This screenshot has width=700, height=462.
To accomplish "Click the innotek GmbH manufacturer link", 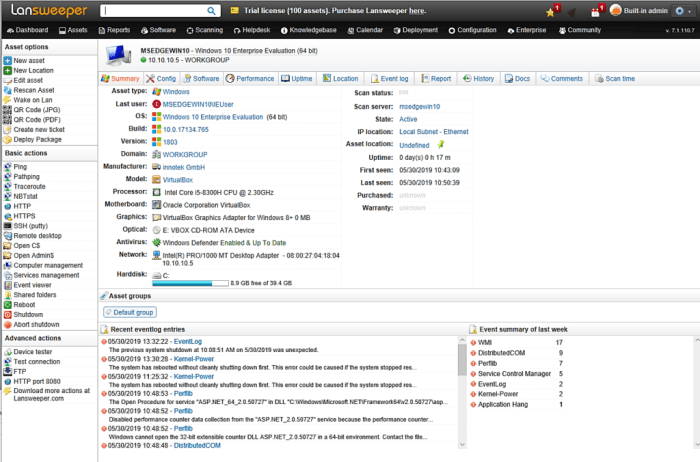I will point(183,167).
